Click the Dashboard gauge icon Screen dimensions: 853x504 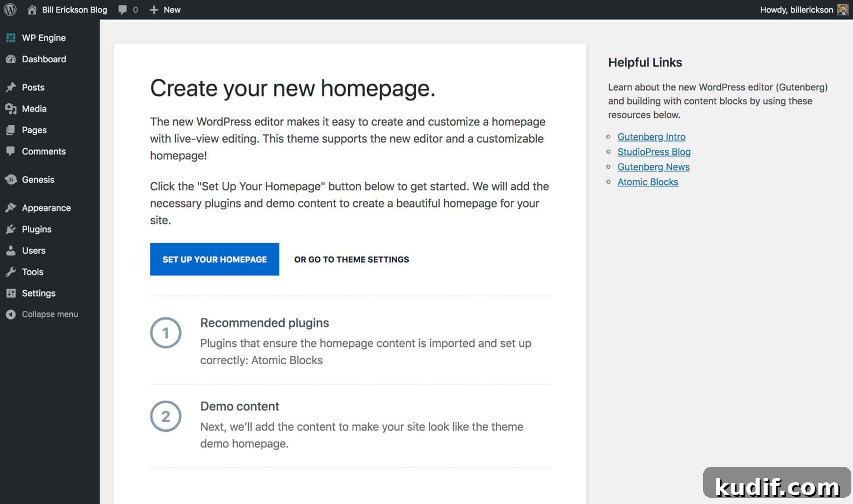point(11,59)
